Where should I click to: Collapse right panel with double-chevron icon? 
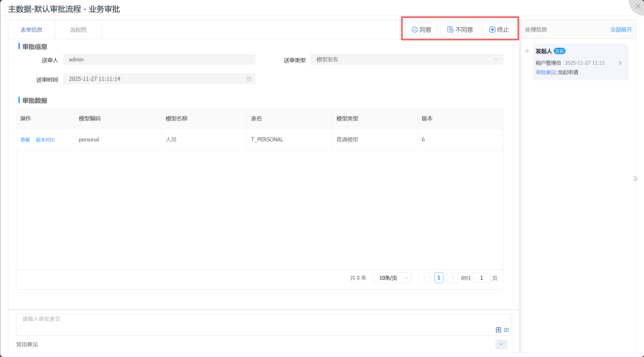coord(635,179)
